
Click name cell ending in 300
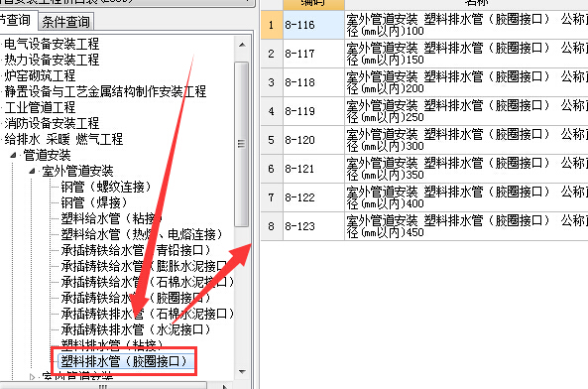466,140
